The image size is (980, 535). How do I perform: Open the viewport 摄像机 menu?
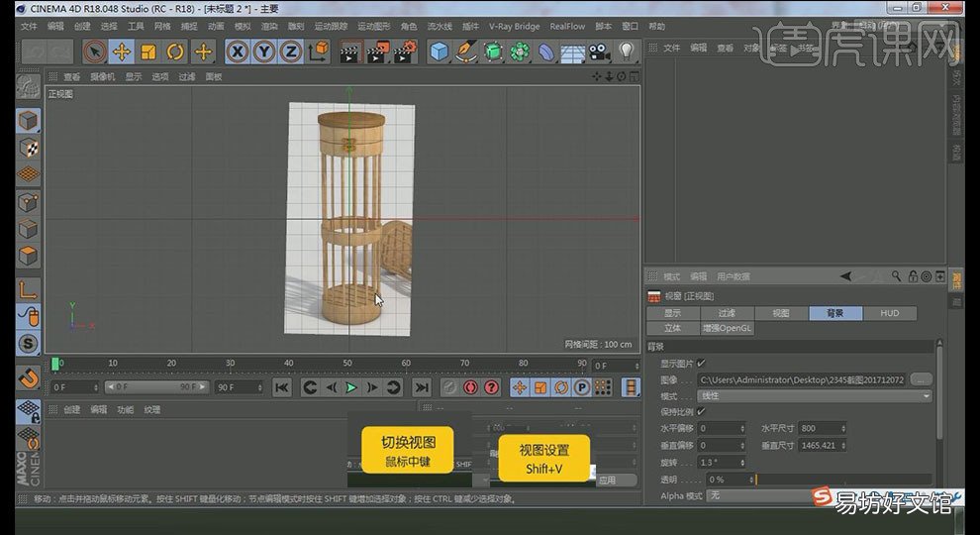coord(103,77)
